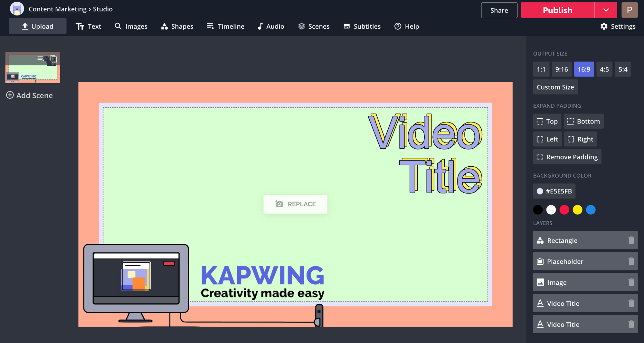
Task: Click the plus icon to add scene
Action: (x=10, y=95)
